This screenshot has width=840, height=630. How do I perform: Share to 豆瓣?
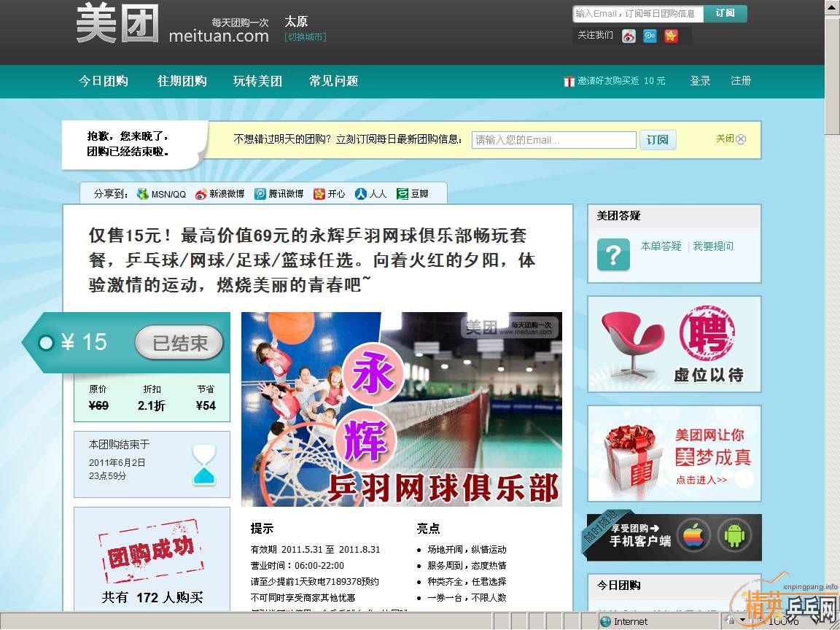pos(413,194)
